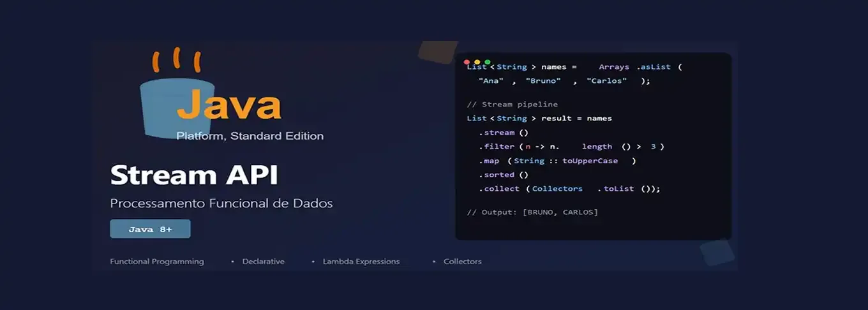Click the "Processamento Funcional de Dados" subtitle

[x=221, y=203]
